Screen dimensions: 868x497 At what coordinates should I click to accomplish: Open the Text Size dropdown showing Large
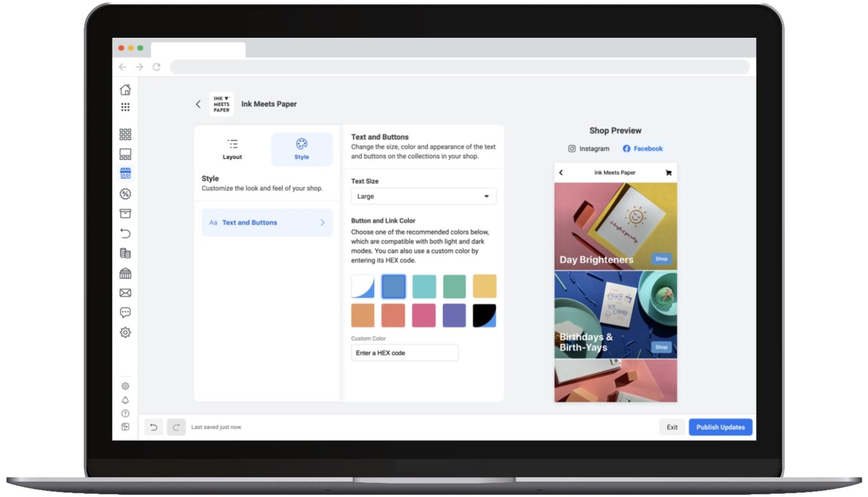tap(423, 196)
